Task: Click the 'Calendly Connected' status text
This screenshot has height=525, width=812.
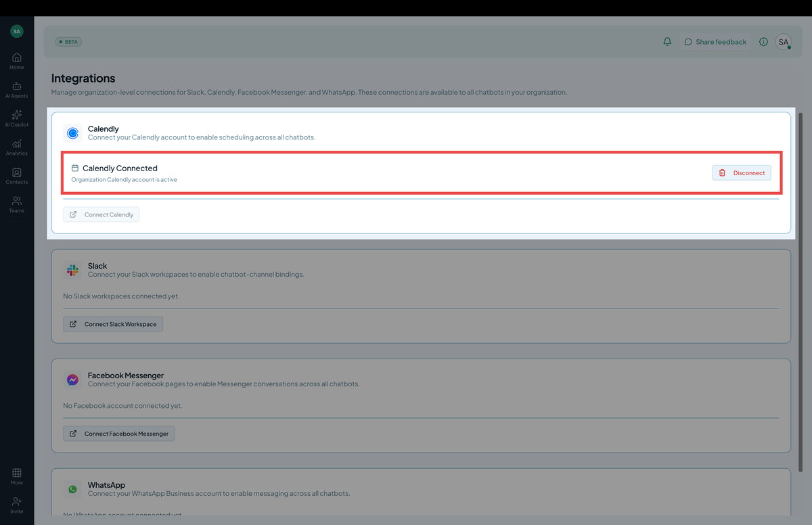Action: click(120, 168)
